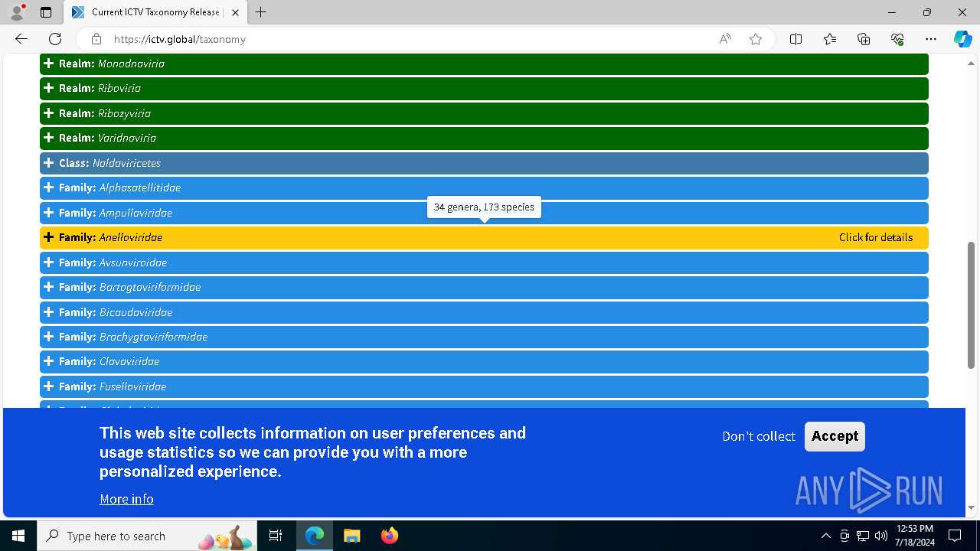Select the Current ICTV Taxonomy Release tab
The width and height of the screenshot is (980, 551).
point(155,12)
